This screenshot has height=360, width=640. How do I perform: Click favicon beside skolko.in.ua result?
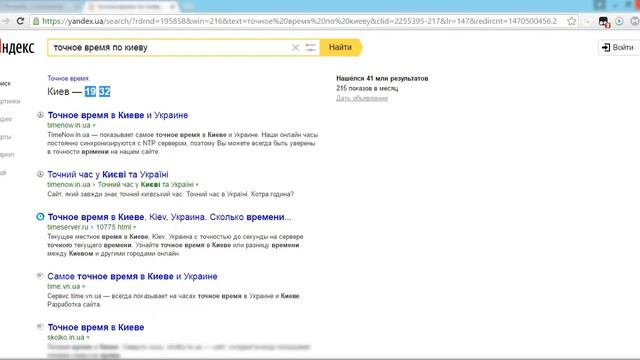40,327
